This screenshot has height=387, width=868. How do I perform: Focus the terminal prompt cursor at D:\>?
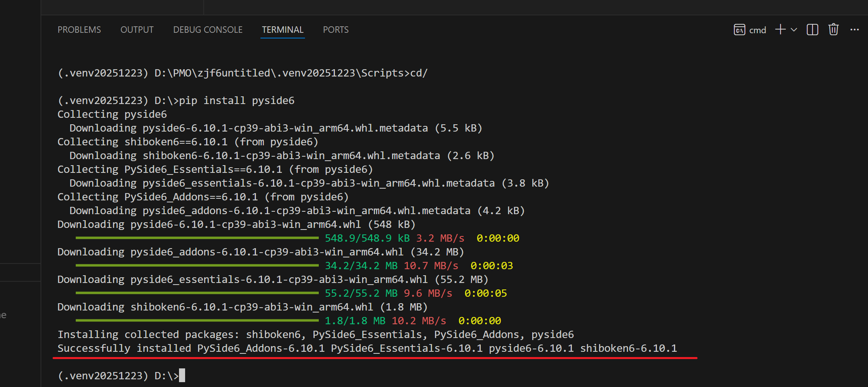point(182,375)
